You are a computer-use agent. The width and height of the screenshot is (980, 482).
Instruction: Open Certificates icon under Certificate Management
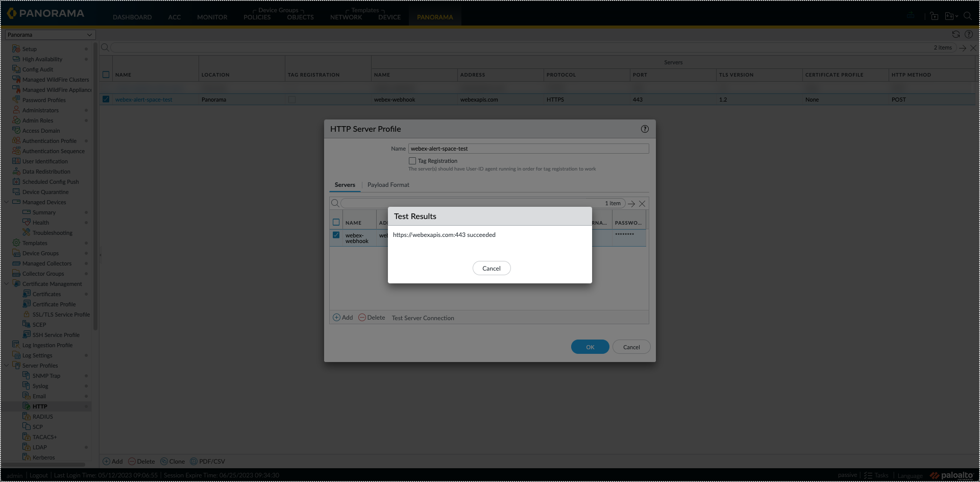pyautogui.click(x=27, y=294)
